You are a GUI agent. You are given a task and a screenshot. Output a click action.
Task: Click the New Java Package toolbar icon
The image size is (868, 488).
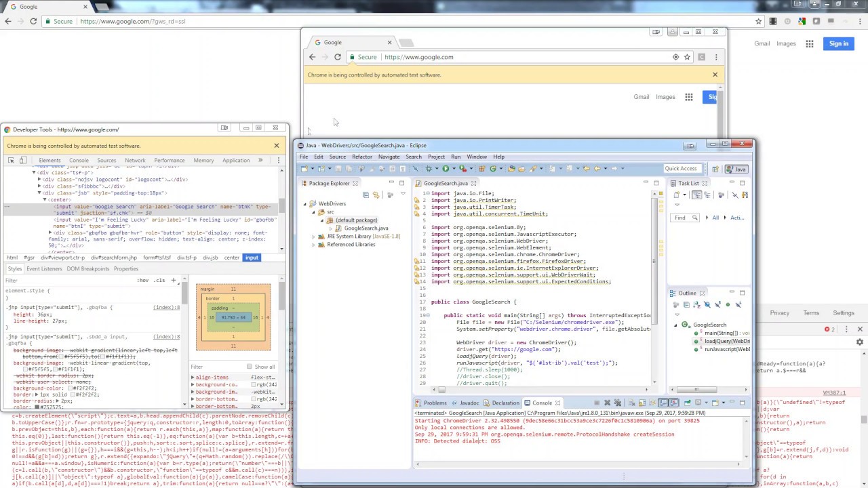[x=482, y=169]
